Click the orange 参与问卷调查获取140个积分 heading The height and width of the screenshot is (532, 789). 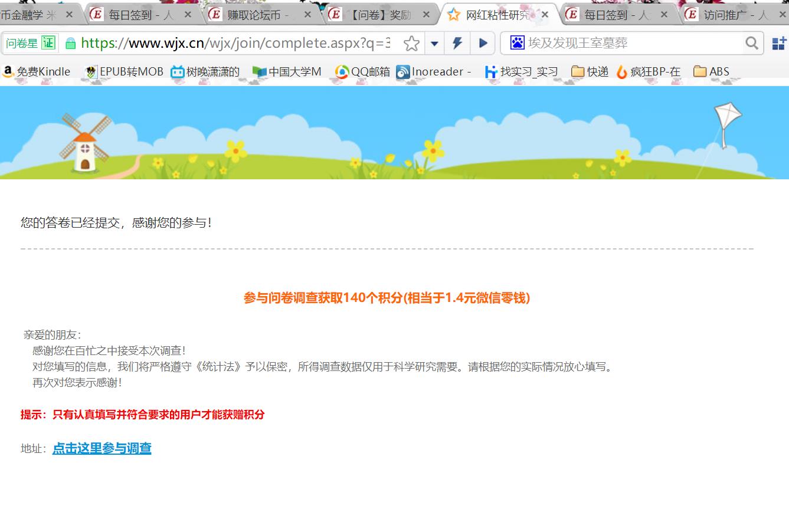[x=387, y=298]
